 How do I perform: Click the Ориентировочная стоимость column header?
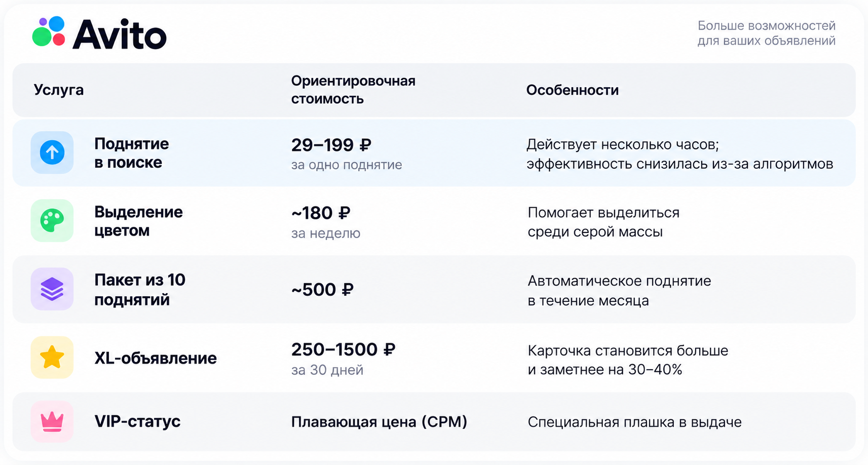click(353, 90)
